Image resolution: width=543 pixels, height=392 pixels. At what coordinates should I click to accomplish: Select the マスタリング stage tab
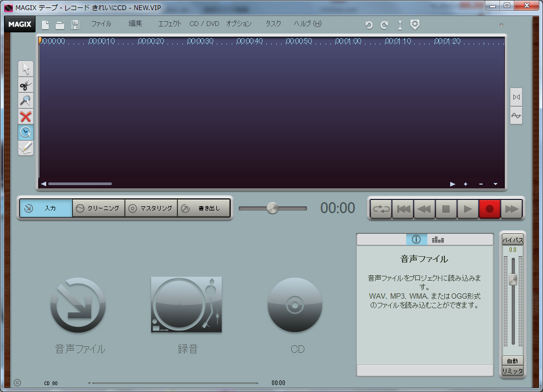tap(151, 208)
